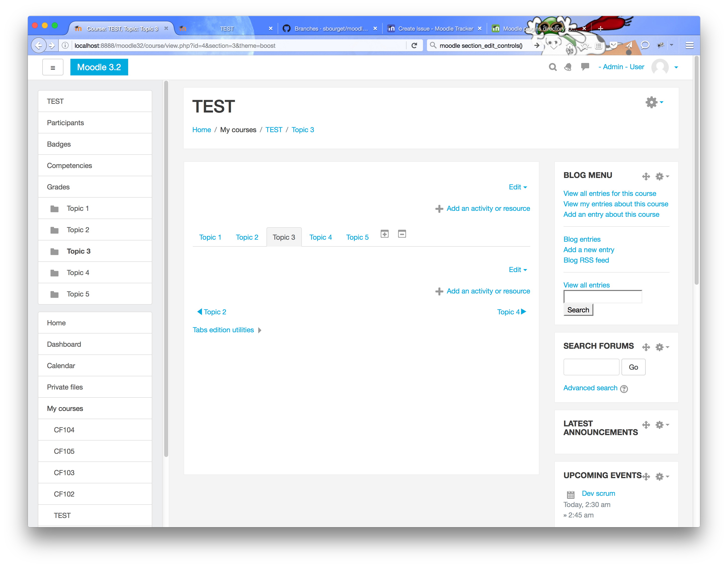Go to previous section Topic 2 link

(212, 312)
